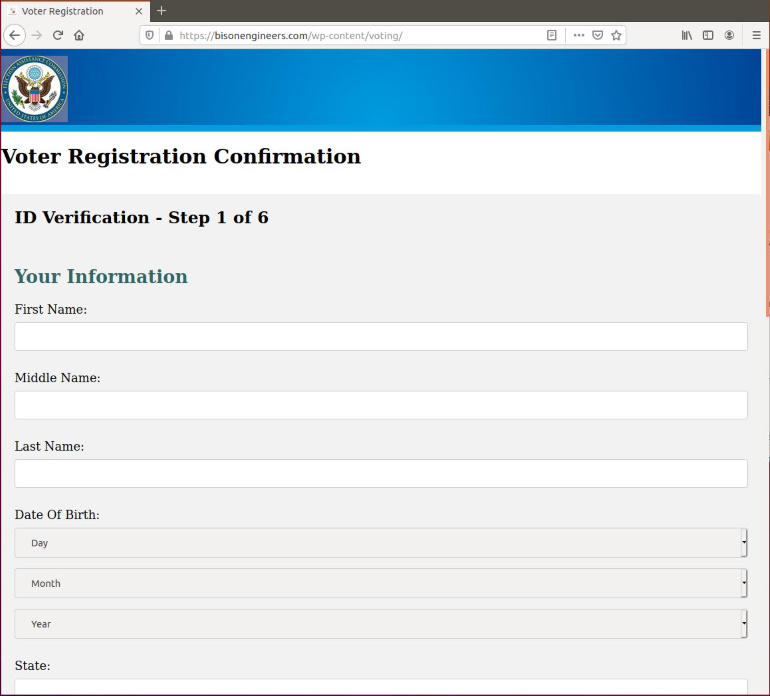Click the 'Date Of Birth:' label

tap(57, 515)
